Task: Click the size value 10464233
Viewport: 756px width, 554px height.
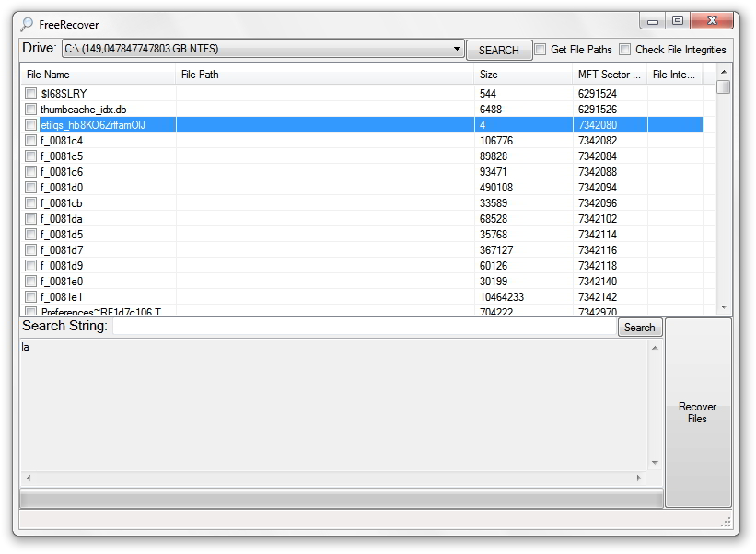Action: (x=502, y=297)
